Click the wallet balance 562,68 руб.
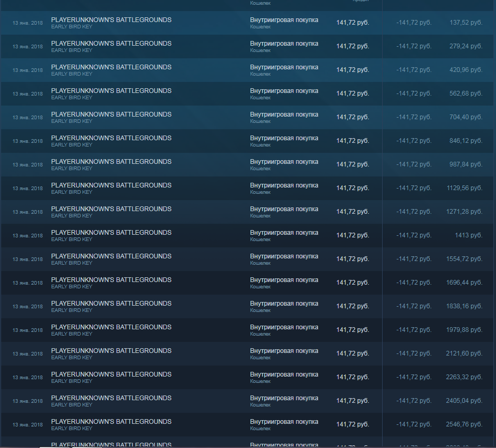 pos(466,93)
